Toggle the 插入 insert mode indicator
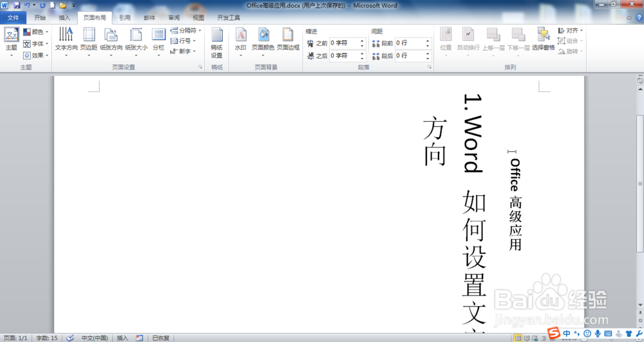Screen dimensions: 644x342 click(x=122, y=338)
